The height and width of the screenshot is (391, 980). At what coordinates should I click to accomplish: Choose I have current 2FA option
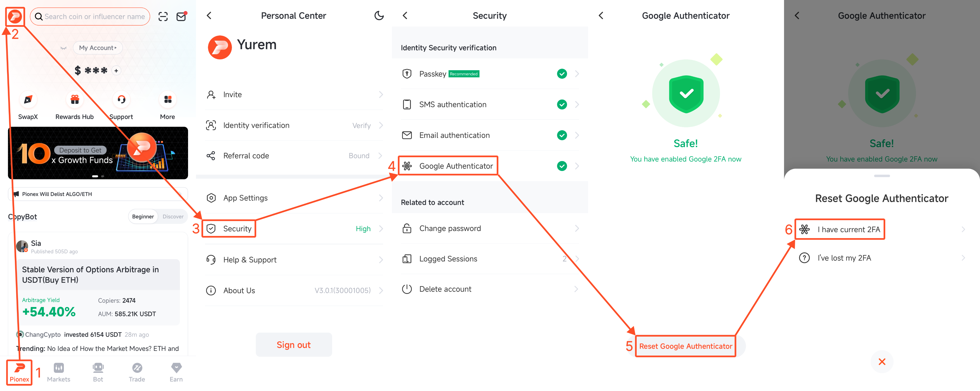click(x=882, y=229)
